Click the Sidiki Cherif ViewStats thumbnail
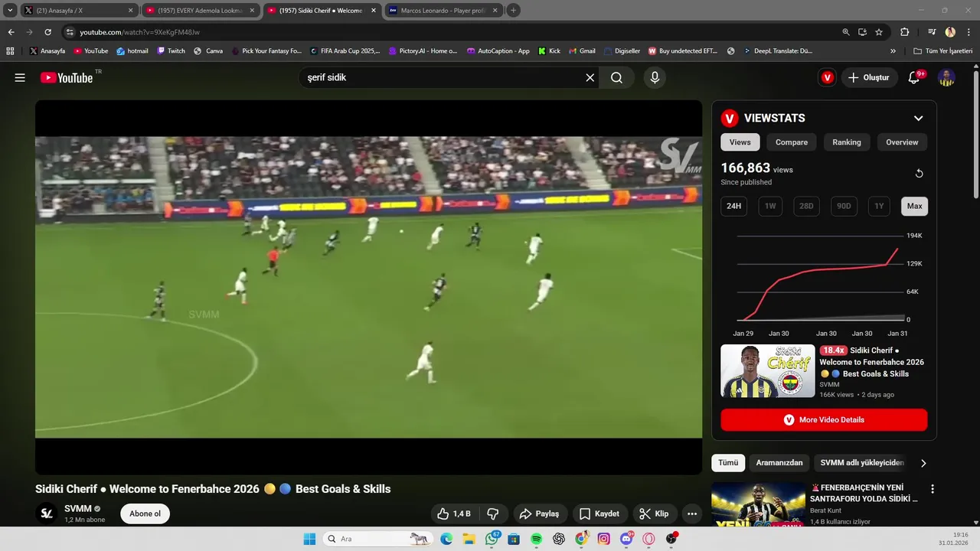Image resolution: width=980 pixels, height=551 pixels. coord(768,371)
